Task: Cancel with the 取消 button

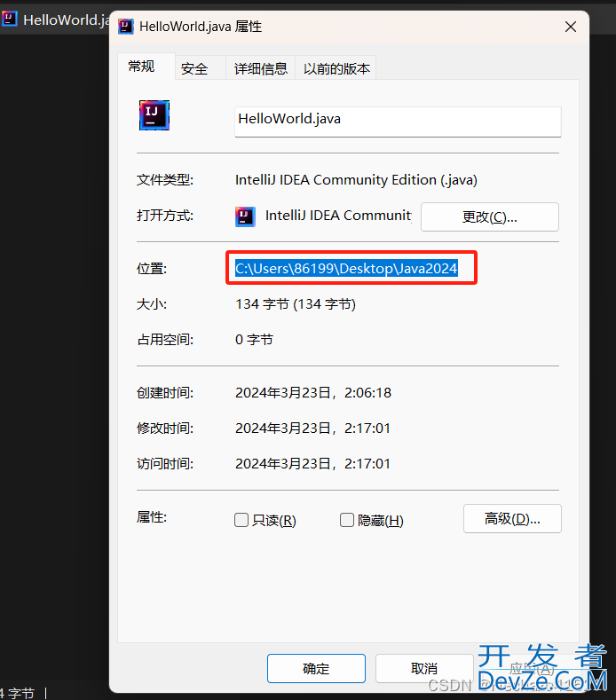Action: point(424,668)
